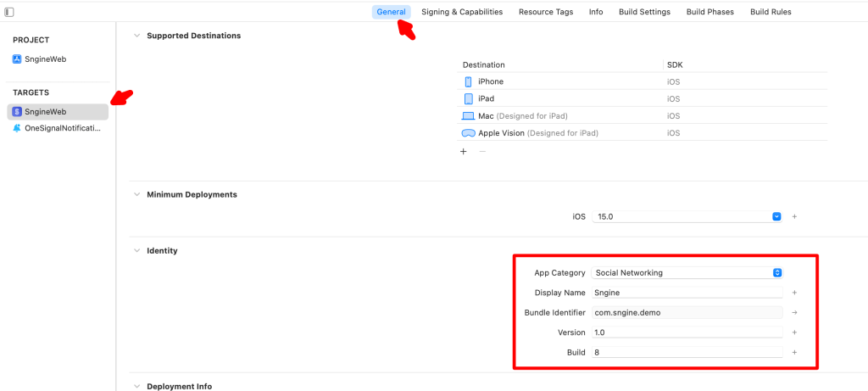Select the iPhone destination row

[x=643, y=82]
